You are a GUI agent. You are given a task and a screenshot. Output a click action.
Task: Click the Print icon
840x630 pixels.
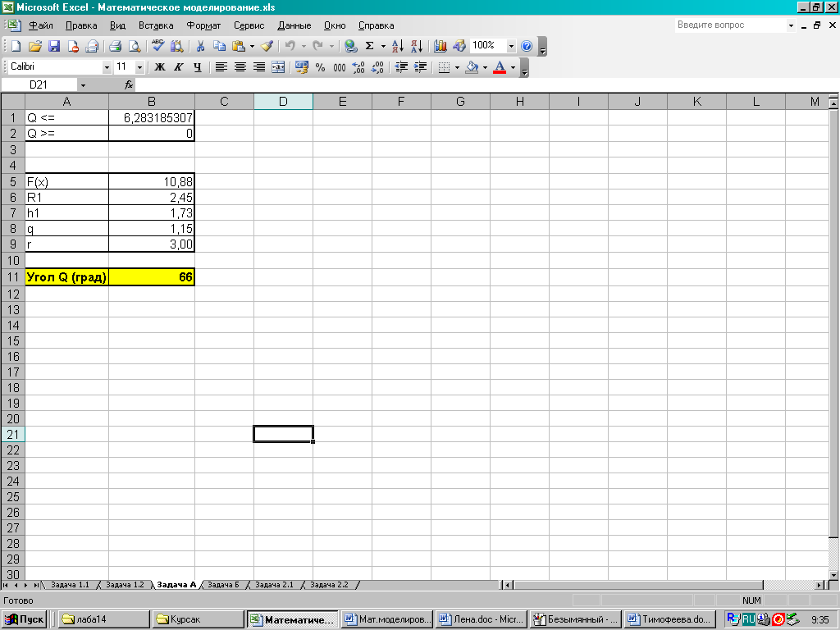[115, 46]
